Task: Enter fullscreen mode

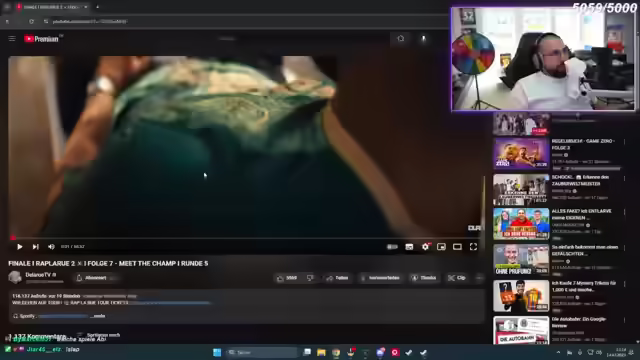Action: pyautogui.click(x=473, y=247)
